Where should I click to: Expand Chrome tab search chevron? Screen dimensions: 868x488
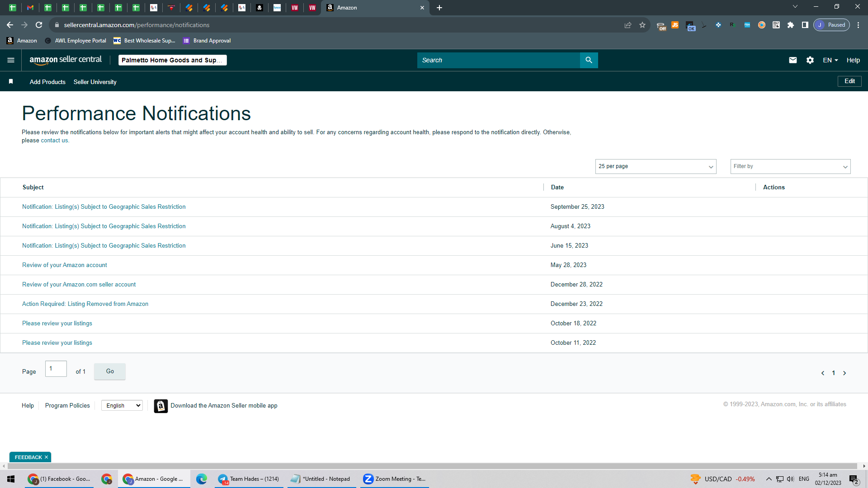click(795, 7)
